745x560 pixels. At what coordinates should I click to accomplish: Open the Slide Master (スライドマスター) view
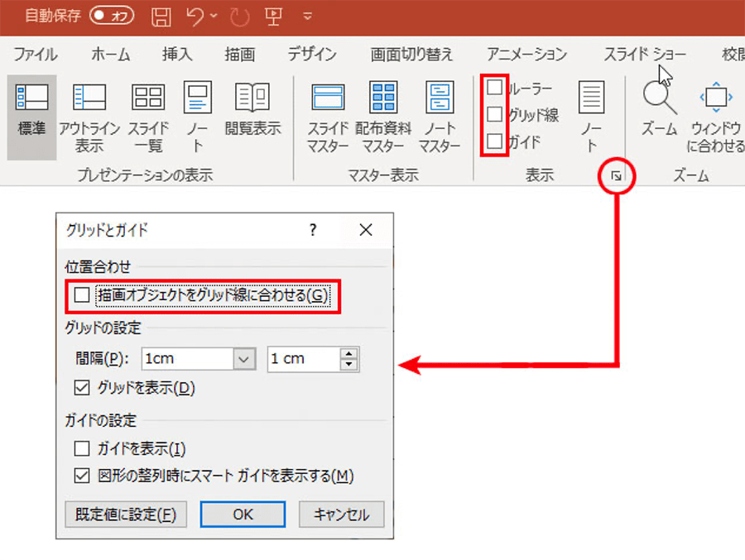tap(328, 99)
